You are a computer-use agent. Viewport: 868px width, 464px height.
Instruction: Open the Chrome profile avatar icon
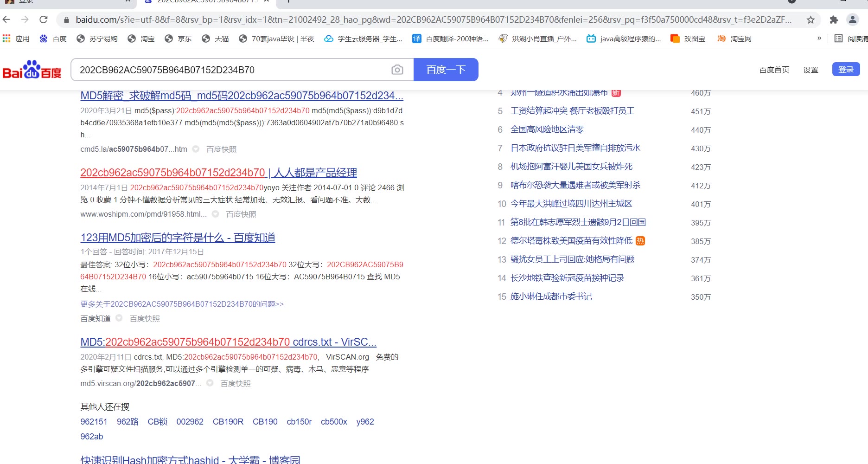tap(852, 19)
